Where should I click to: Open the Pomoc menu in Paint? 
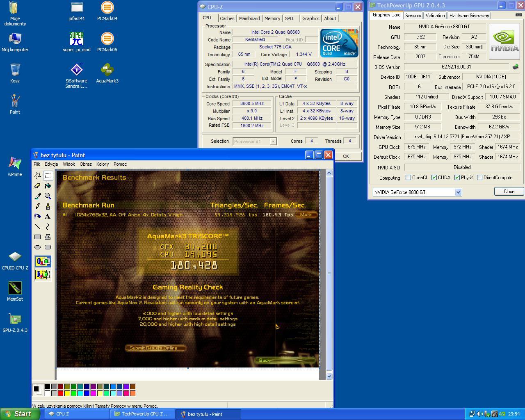[120, 164]
